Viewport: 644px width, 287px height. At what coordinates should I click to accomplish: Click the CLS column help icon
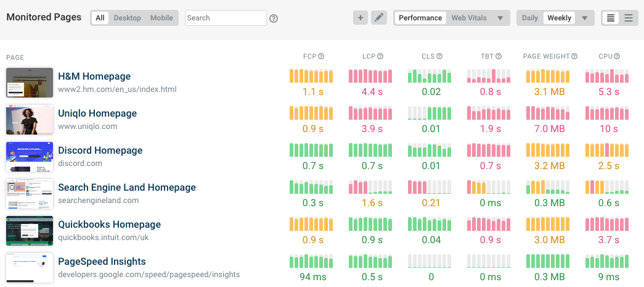click(x=439, y=56)
